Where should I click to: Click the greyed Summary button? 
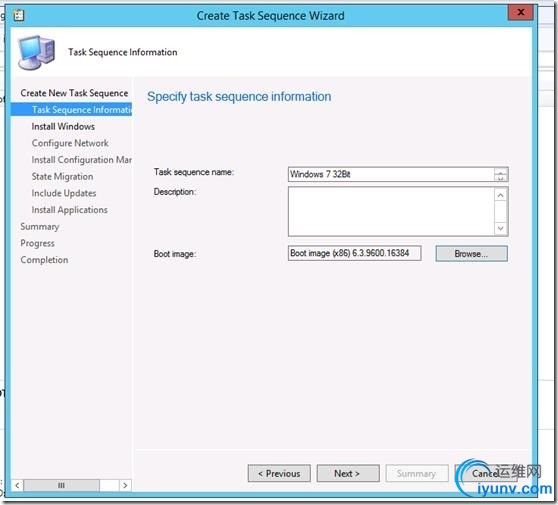tap(416, 473)
